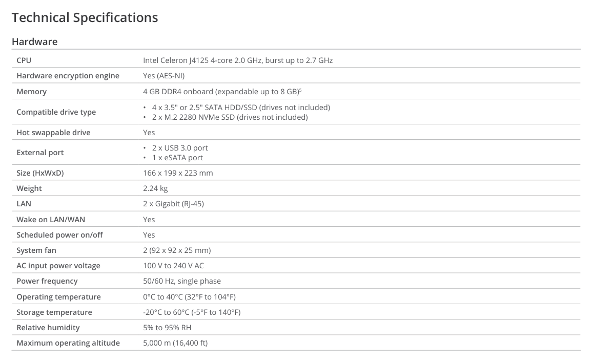Click the Technical Specifications heading

pyautogui.click(x=85, y=18)
